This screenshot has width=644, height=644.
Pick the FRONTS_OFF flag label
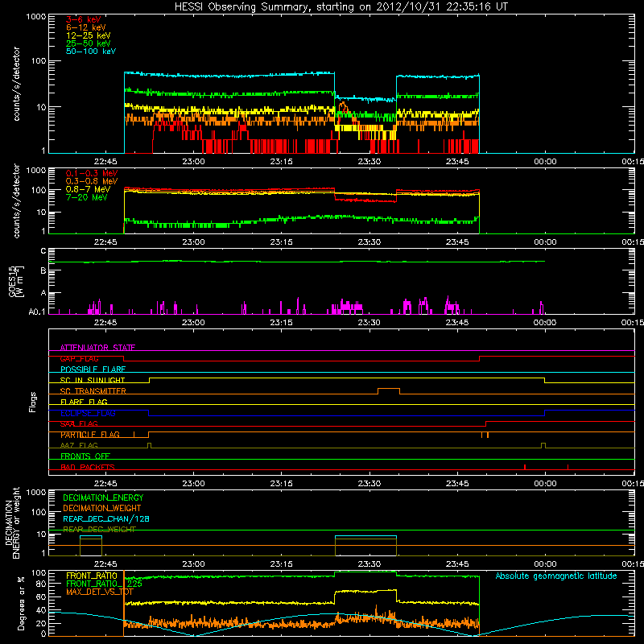(x=85, y=456)
